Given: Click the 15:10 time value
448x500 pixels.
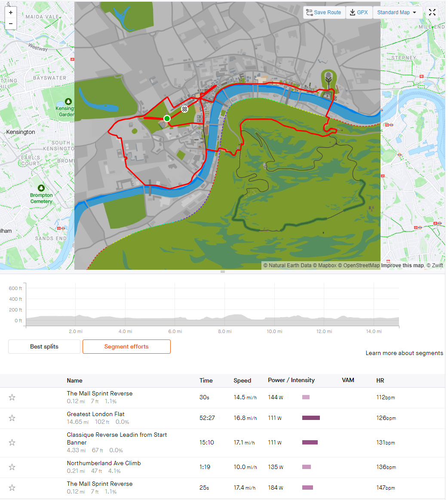Looking at the screenshot, I should (207, 443).
